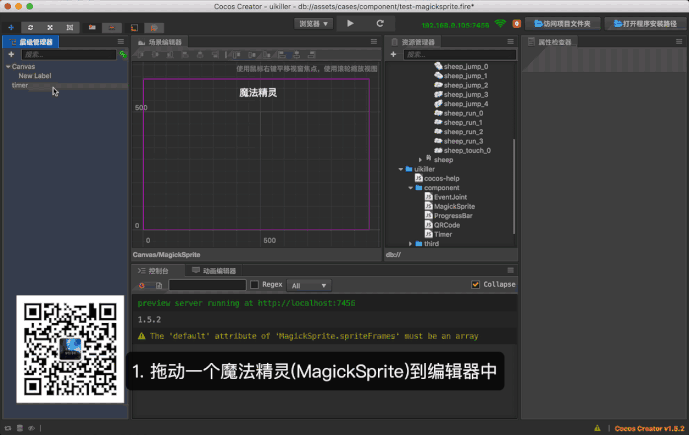Click the assets panel vertical scrollbar
The image size is (689, 435).
[514, 186]
